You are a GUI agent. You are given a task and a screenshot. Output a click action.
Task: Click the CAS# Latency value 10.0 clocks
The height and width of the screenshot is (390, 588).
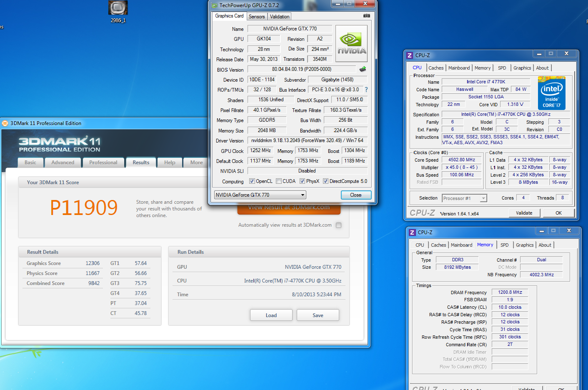[x=510, y=307]
